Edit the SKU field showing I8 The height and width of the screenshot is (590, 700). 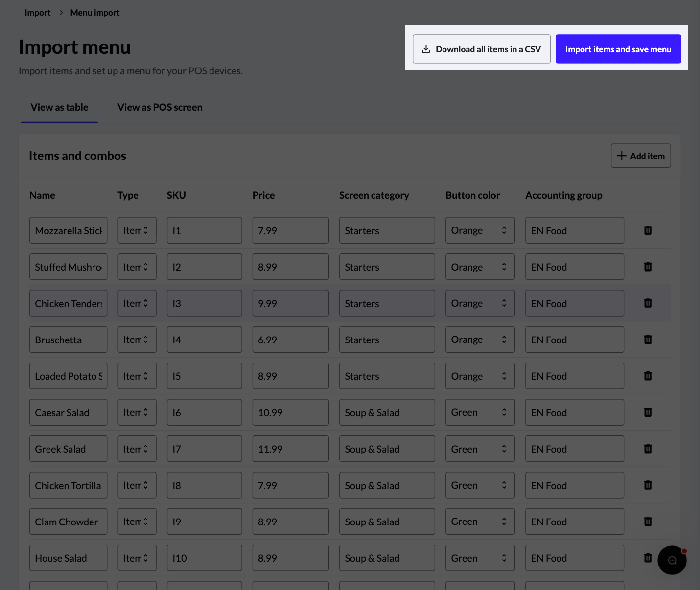point(205,485)
